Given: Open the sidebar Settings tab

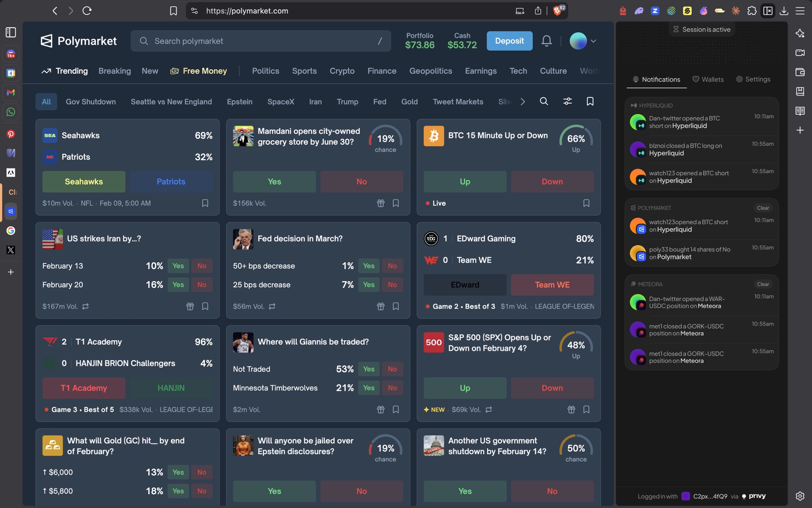Looking at the screenshot, I should [753, 79].
